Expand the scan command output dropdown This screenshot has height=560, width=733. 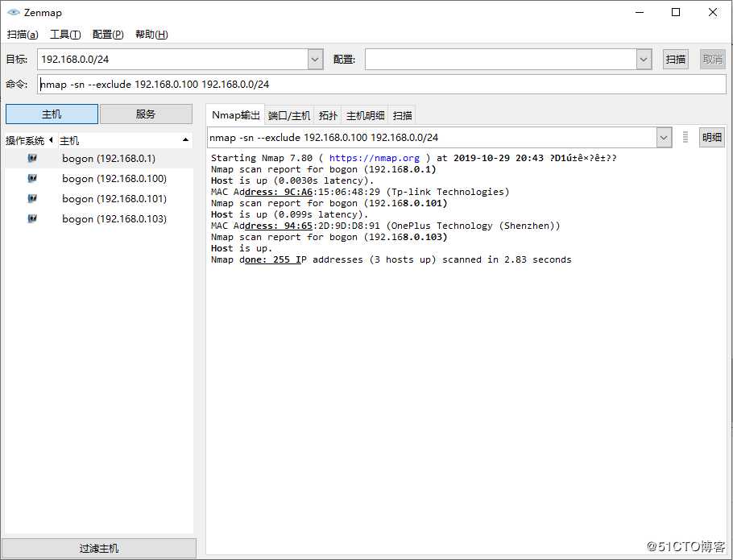664,138
